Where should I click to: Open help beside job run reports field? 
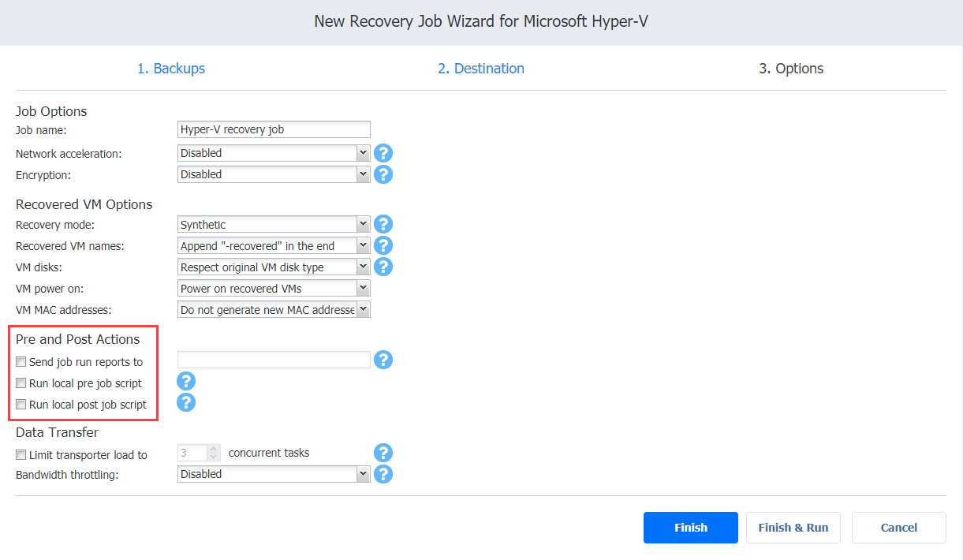(383, 360)
